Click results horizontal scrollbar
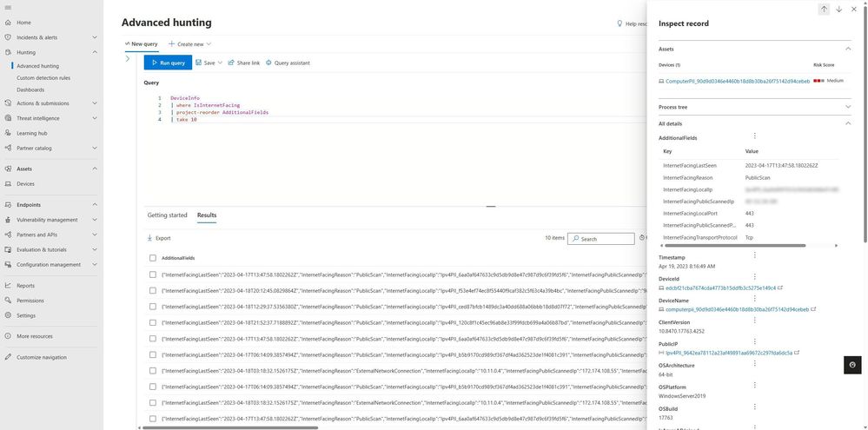The image size is (868, 430). tap(229, 427)
